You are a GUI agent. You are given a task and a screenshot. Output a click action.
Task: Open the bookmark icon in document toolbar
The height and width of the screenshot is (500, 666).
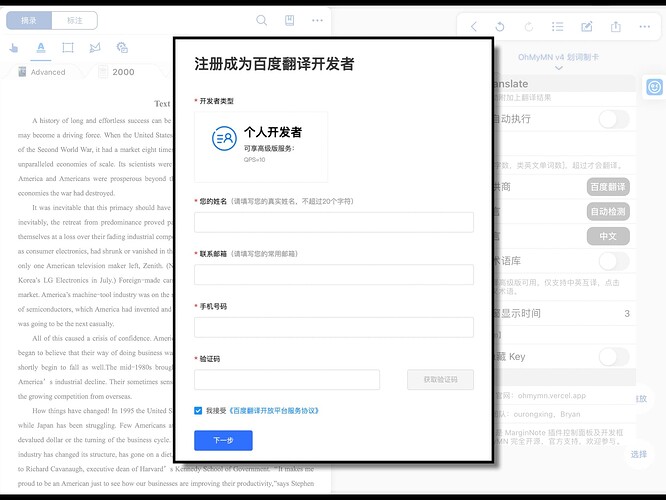(x=289, y=20)
